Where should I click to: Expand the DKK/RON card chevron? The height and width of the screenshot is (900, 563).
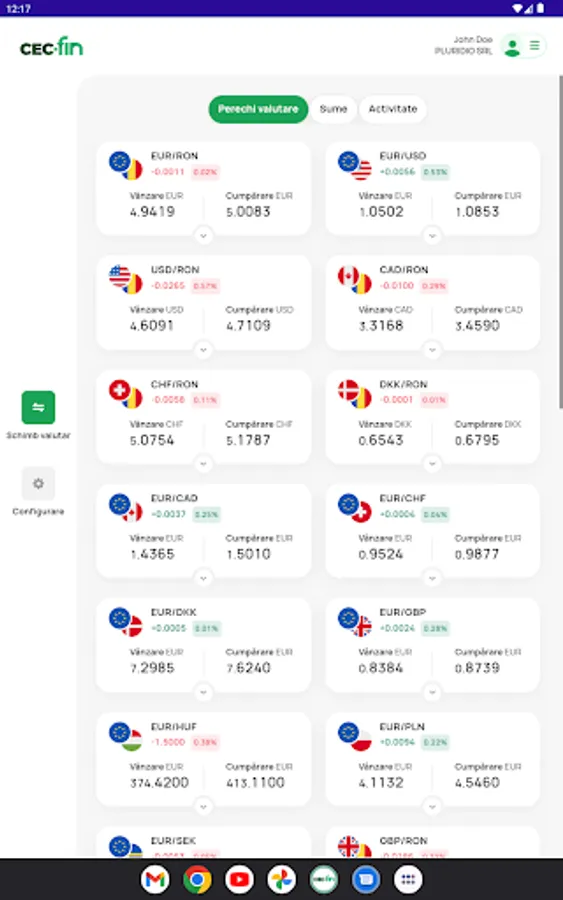[x=432, y=464]
